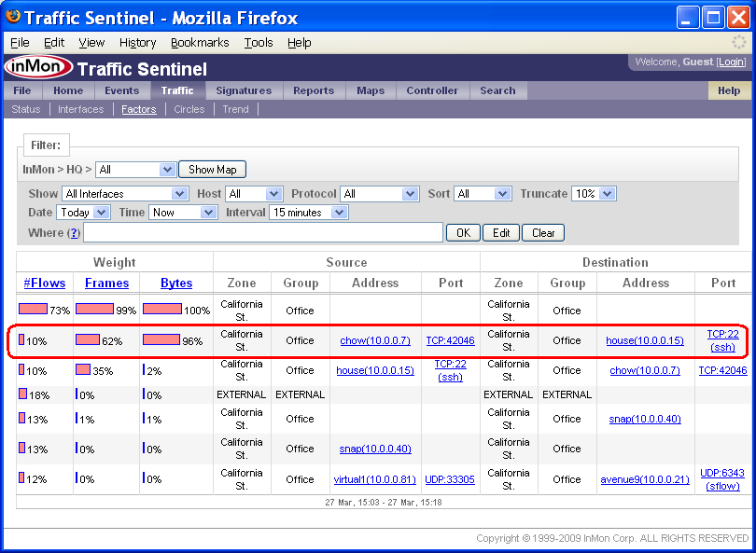Open the Status sub-tab
Viewport: 756px width, 553px height.
(x=26, y=109)
